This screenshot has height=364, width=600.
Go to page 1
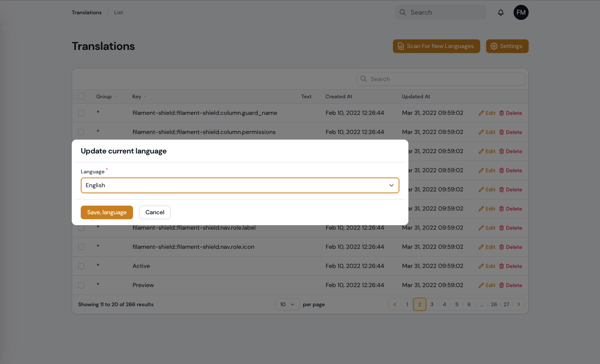coord(407,304)
